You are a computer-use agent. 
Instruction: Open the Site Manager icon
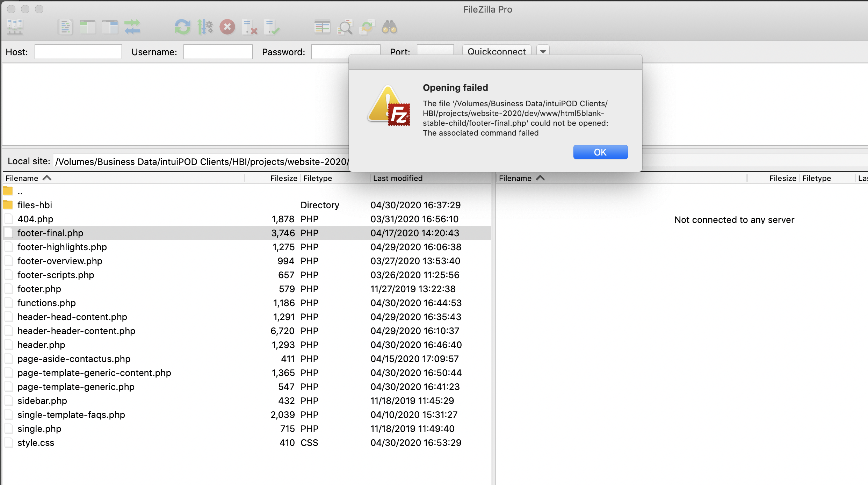pyautogui.click(x=15, y=27)
